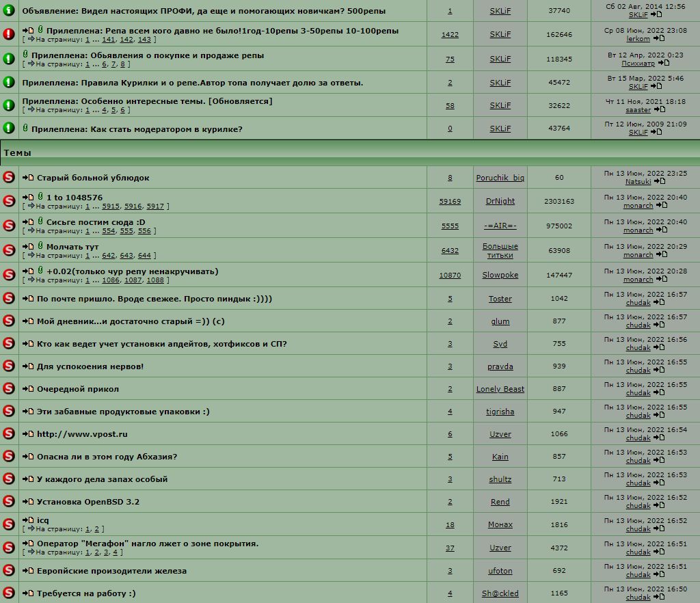This screenshot has height=603, width=700.
Task: Open first unread post of 'Старый больной ублюдок'
Action: [28, 178]
